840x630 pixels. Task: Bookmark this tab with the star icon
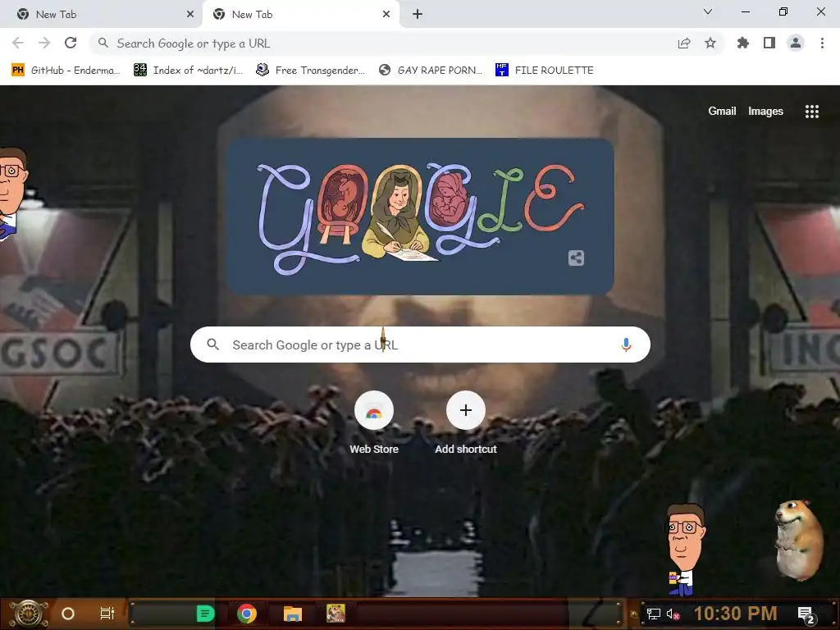(x=710, y=43)
